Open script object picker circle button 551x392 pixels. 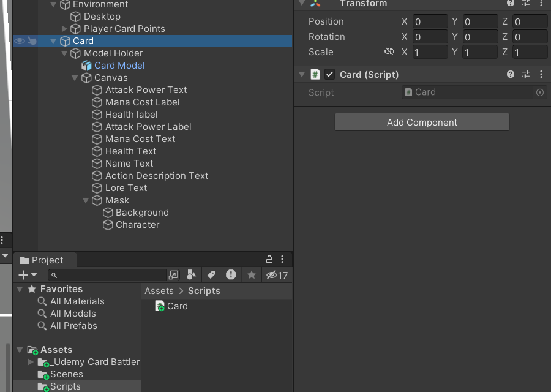(x=540, y=92)
